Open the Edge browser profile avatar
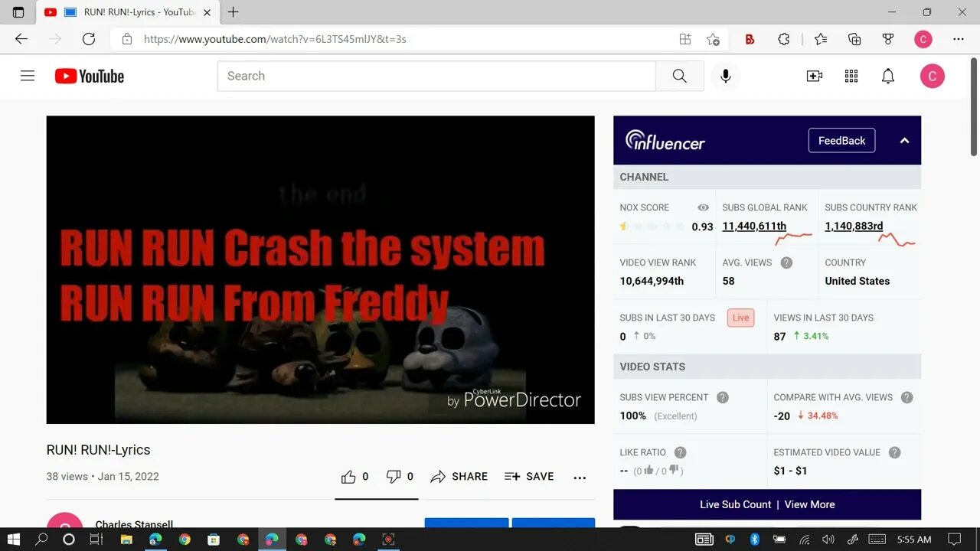 pos(923,39)
